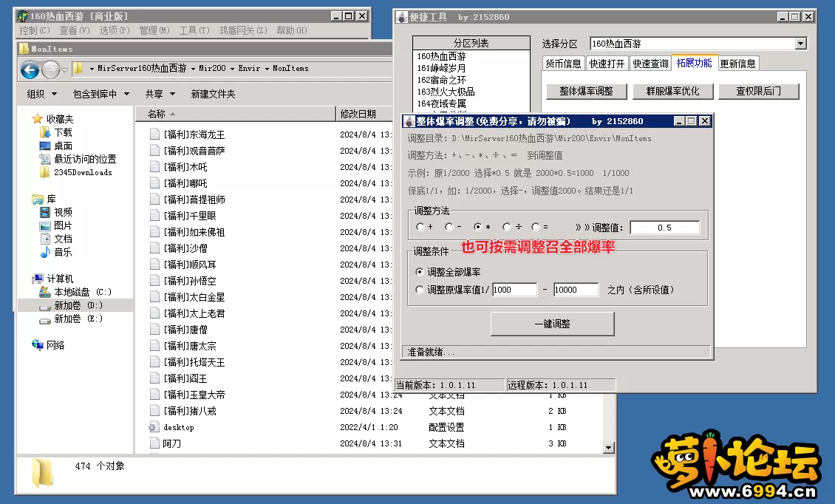Expand the Envir breadcrumb arrow

pos(267,69)
